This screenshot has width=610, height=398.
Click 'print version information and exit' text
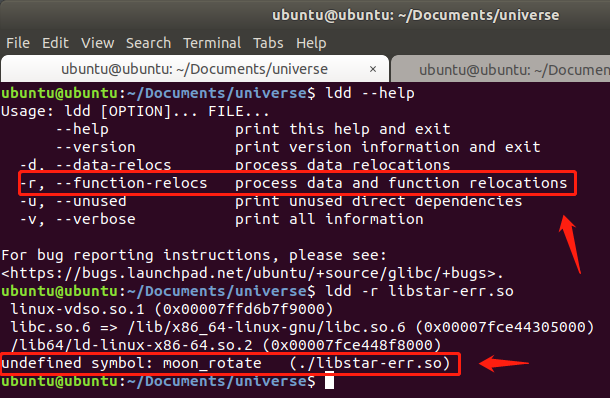click(x=388, y=147)
